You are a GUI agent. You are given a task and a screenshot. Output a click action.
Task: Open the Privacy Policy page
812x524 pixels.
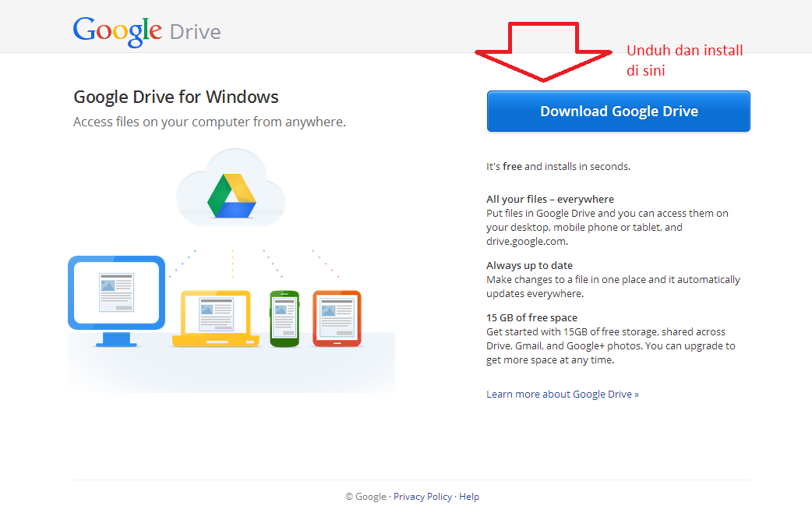tap(422, 496)
